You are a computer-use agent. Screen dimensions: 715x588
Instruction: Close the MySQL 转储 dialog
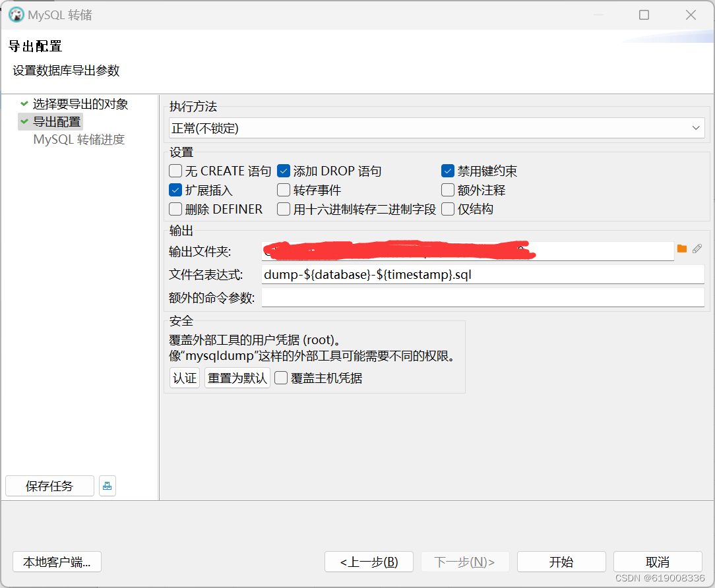click(691, 15)
